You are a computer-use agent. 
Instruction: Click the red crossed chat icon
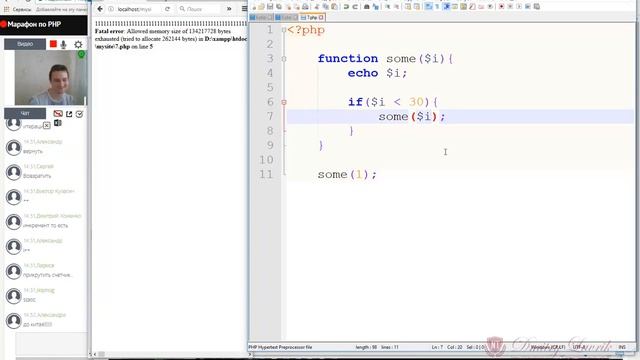58,113
